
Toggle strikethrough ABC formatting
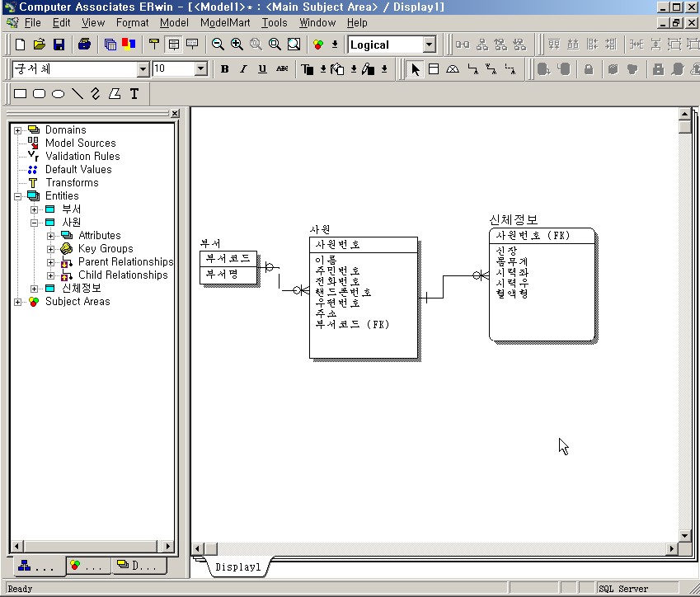(282, 68)
